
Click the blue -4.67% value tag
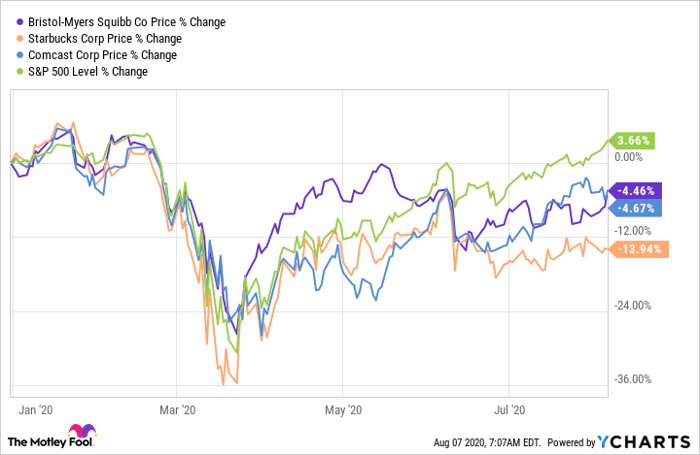point(636,208)
